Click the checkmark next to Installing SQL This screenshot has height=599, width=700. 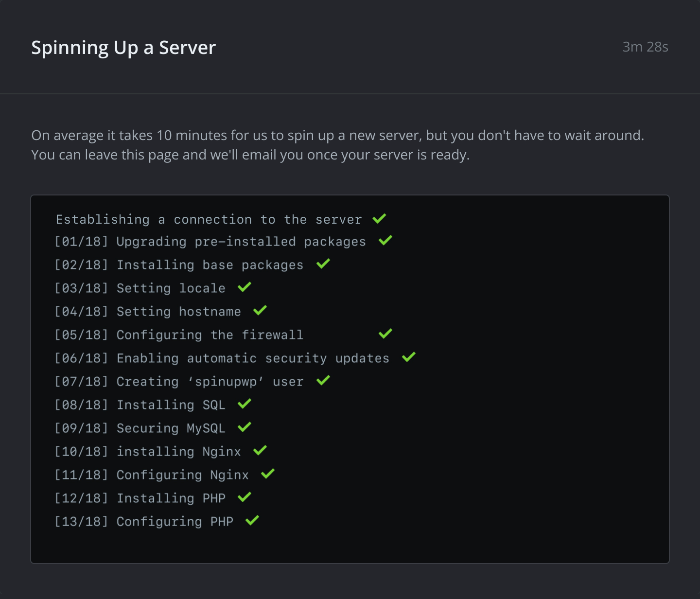(245, 404)
